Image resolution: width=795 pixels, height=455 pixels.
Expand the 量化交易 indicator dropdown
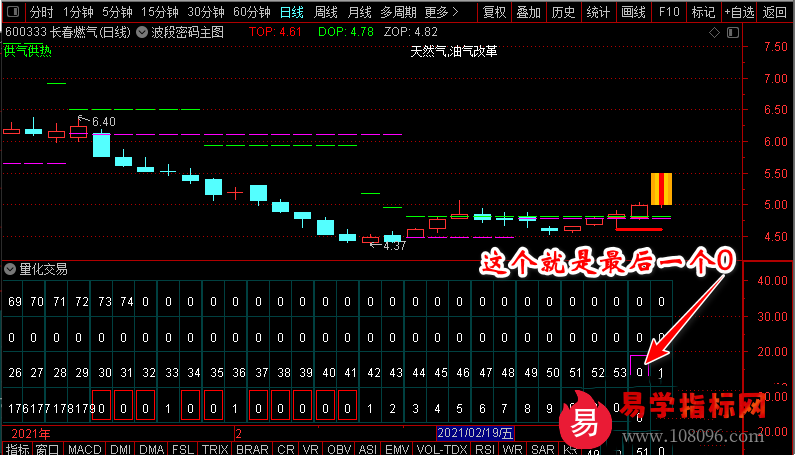[x=10, y=269]
